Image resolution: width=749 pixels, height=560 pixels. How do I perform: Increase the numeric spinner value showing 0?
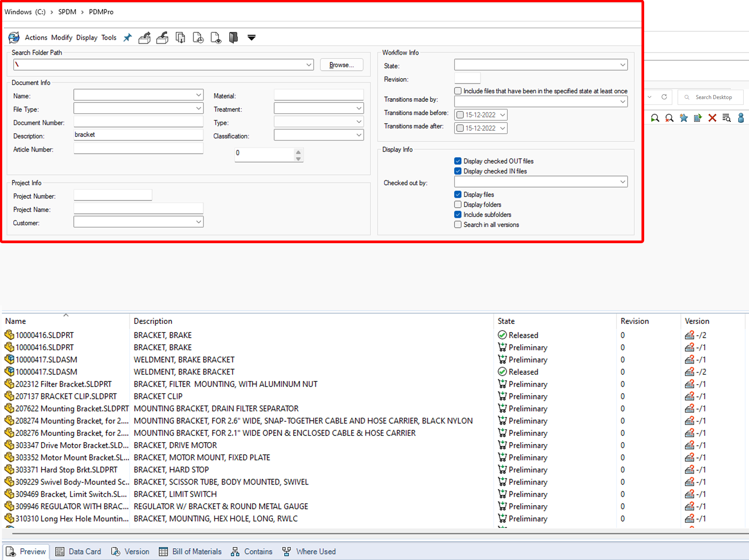(x=298, y=152)
